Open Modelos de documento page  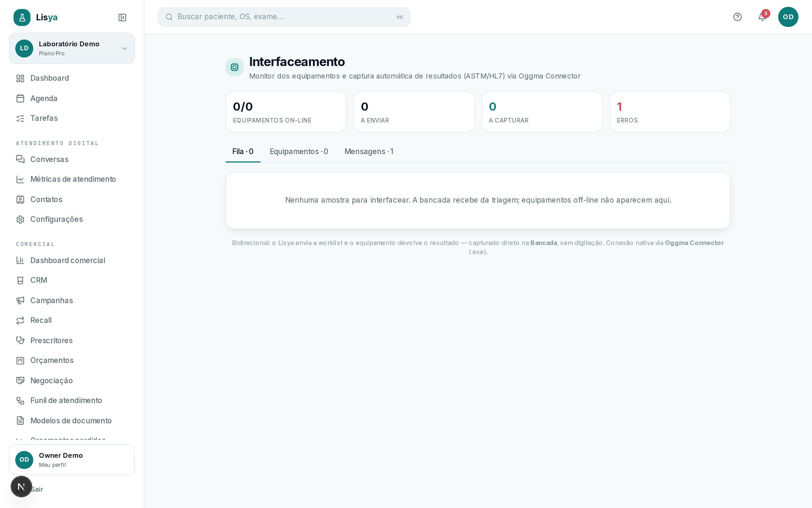tap(72, 421)
